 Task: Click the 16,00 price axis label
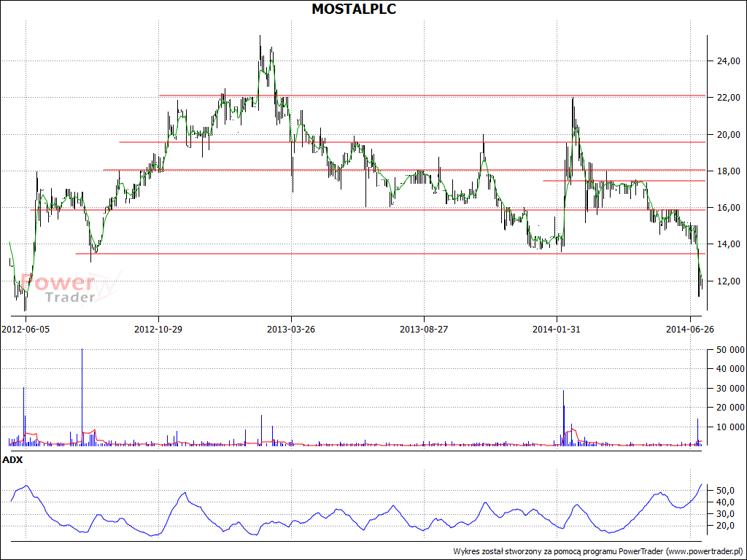tap(729, 208)
